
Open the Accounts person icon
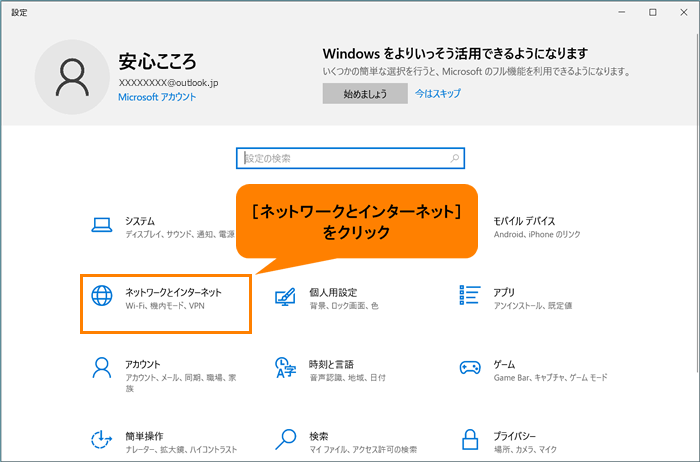coord(102,367)
